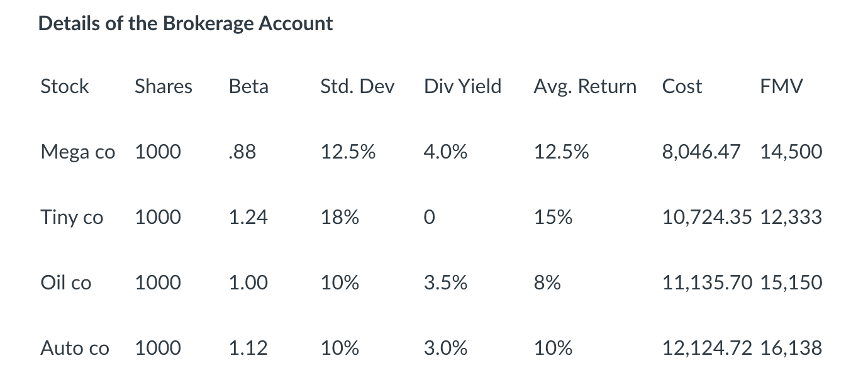
Task: Click Auto co's beta value 1.12
Action: [248, 348]
